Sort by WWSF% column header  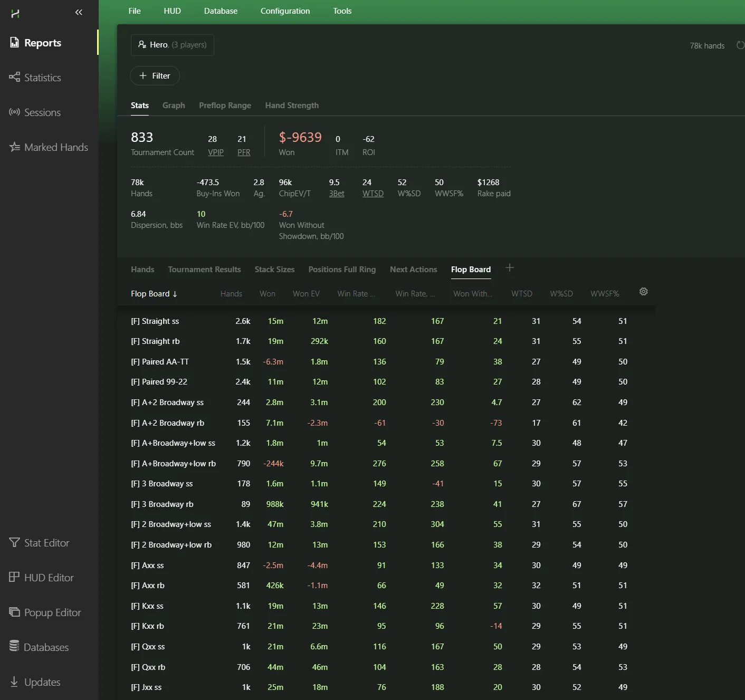pos(605,294)
